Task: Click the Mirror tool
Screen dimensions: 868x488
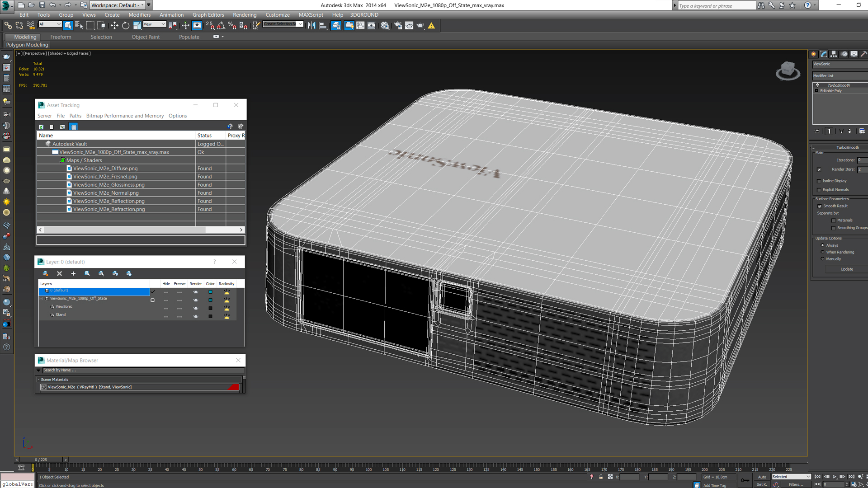Action: coord(311,26)
